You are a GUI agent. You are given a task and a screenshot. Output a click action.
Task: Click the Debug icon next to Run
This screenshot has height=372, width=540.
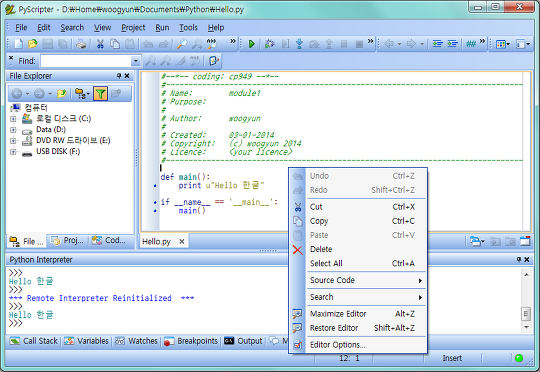coord(269,44)
